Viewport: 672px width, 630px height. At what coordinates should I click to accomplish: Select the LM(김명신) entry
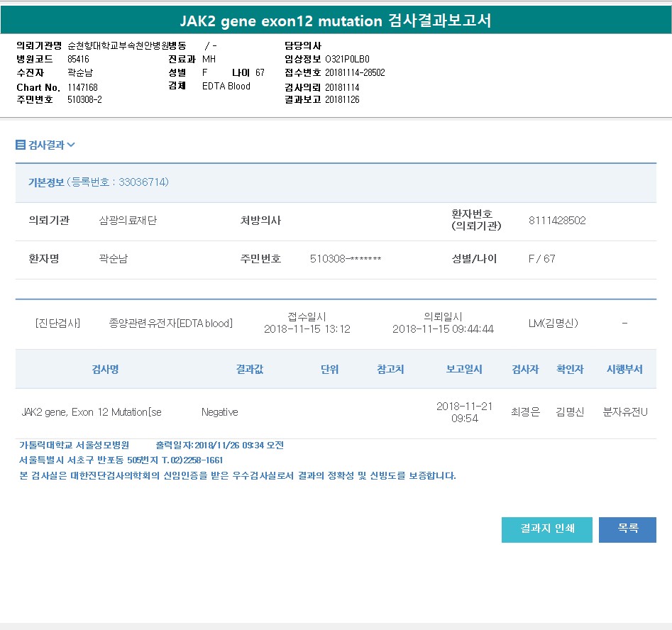(553, 324)
